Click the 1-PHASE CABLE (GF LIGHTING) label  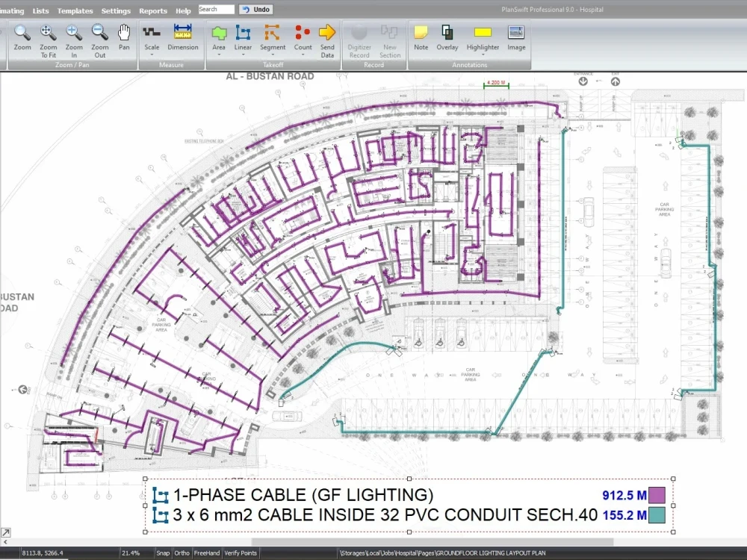[303, 495]
